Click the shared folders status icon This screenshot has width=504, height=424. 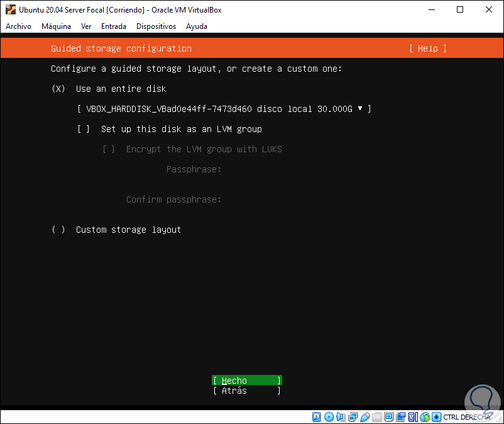[376, 417]
